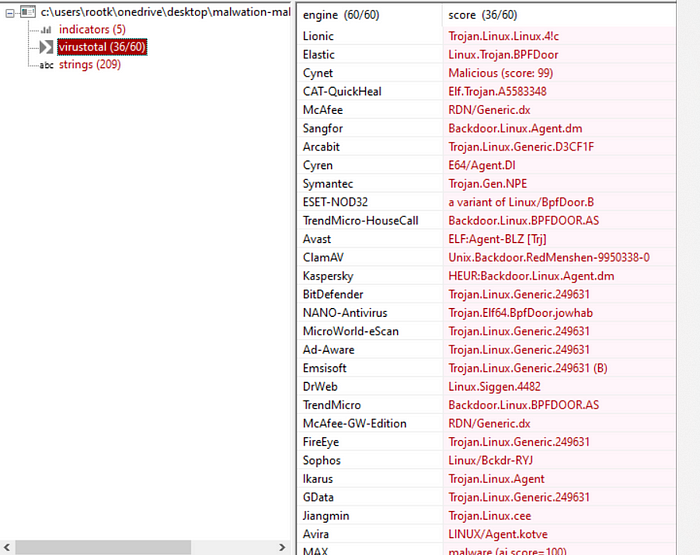
Task: Click the Elf.Trojan.A5583348 detection
Action: tap(497, 92)
